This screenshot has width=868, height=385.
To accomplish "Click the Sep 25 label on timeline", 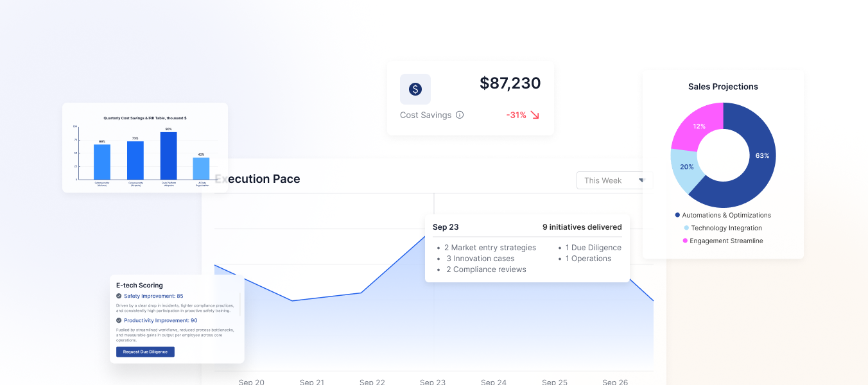I will (x=554, y=382).
